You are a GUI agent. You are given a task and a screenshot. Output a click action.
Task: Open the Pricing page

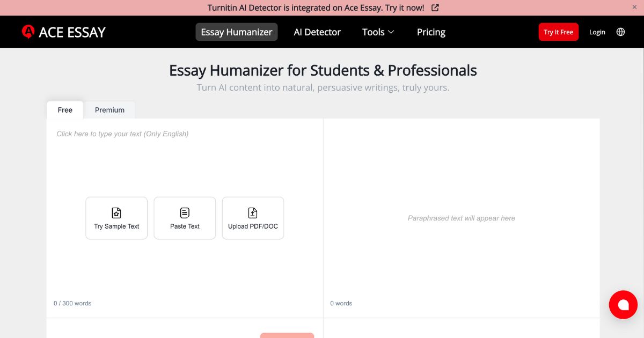tap(431, 32)
